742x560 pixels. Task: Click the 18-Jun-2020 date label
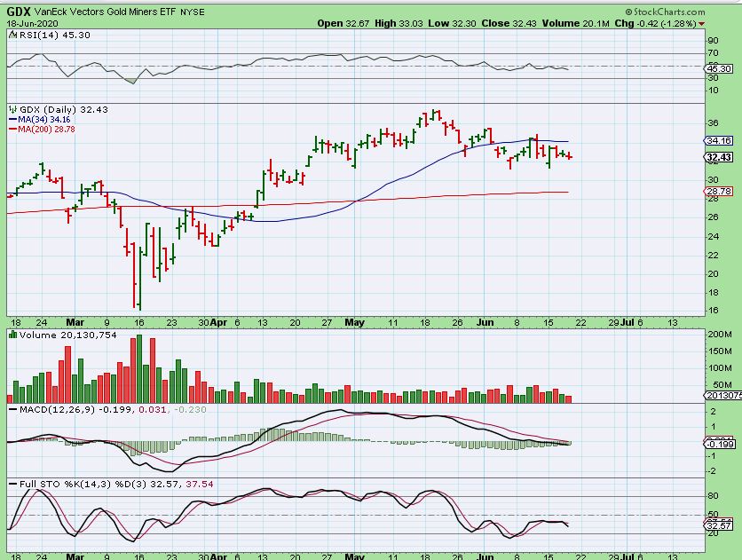pos(32,23)
